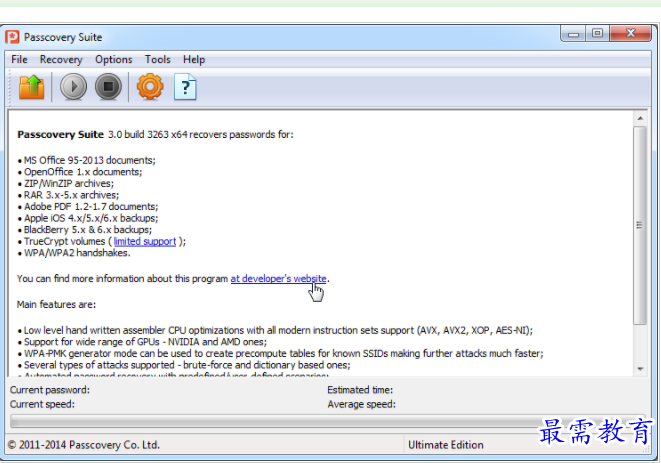Open the Options menu
This screenshot has width=661, height=463.
tap(113, 59)
